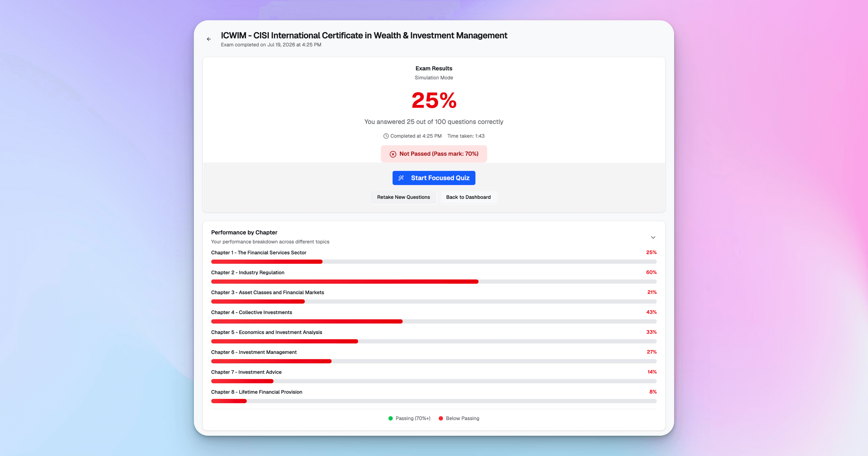Click 'Your performance breakdown across different topics' text
868x456 pixels.
tap(270, 242)
